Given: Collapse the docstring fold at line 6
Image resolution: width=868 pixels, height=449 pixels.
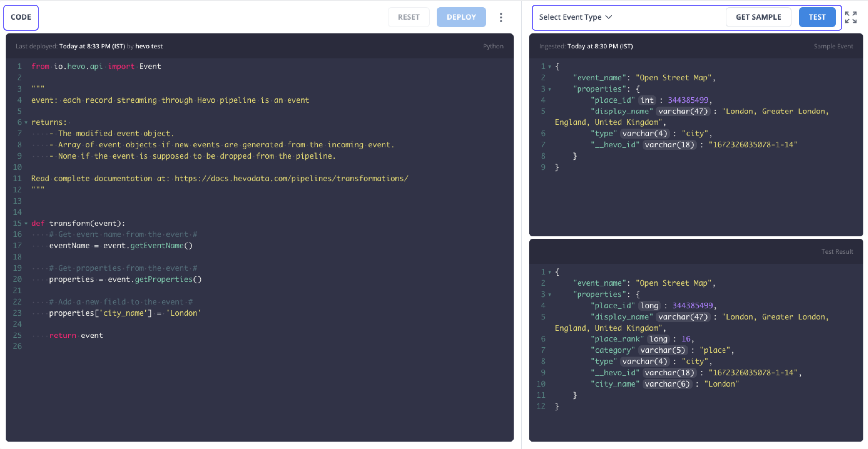Looking at the screenshot, I should pyautogui.click(x=26, y=122).
